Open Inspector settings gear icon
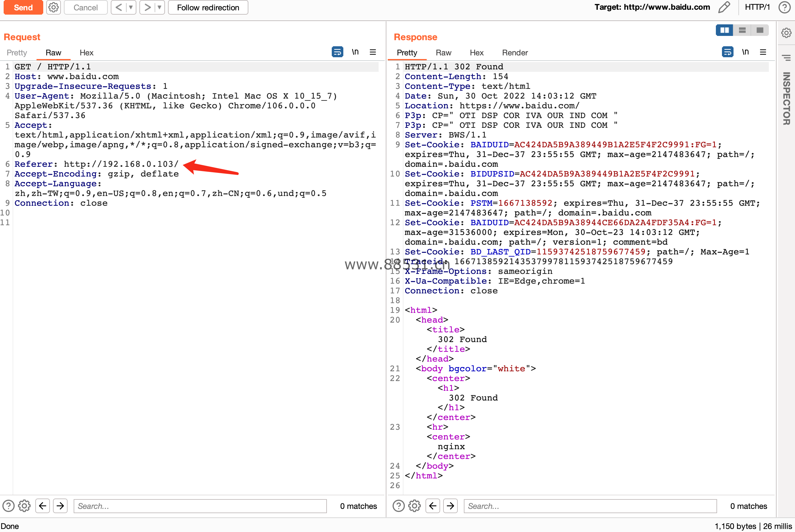795x532 pixels. (x=786, y=33)
